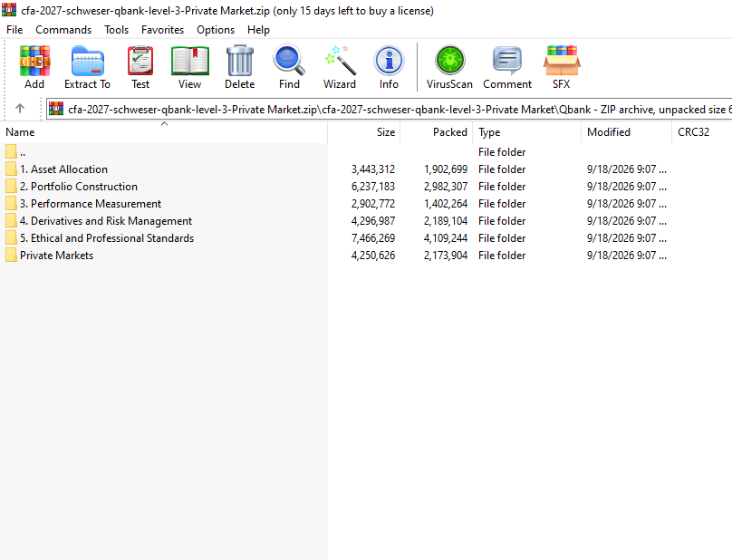This screenshot has width=732, height=560.
Task: Run the Test archive tool
Action: coord(140,67)
